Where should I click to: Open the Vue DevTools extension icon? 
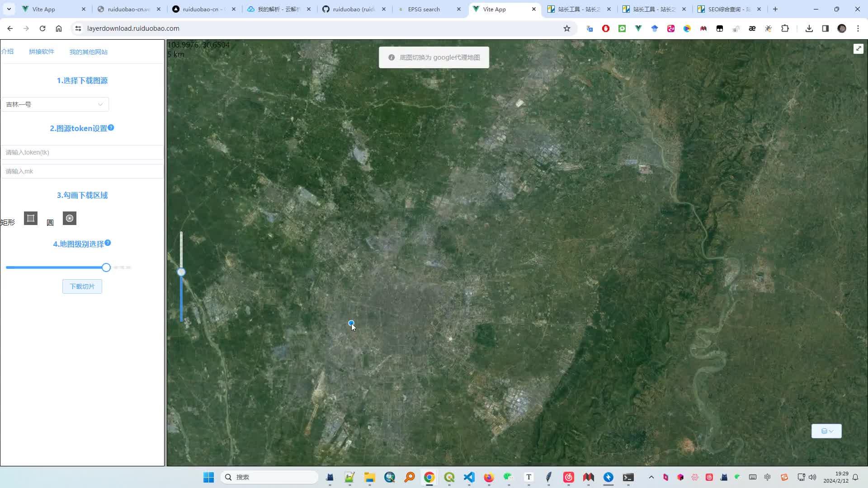point(638,28)
